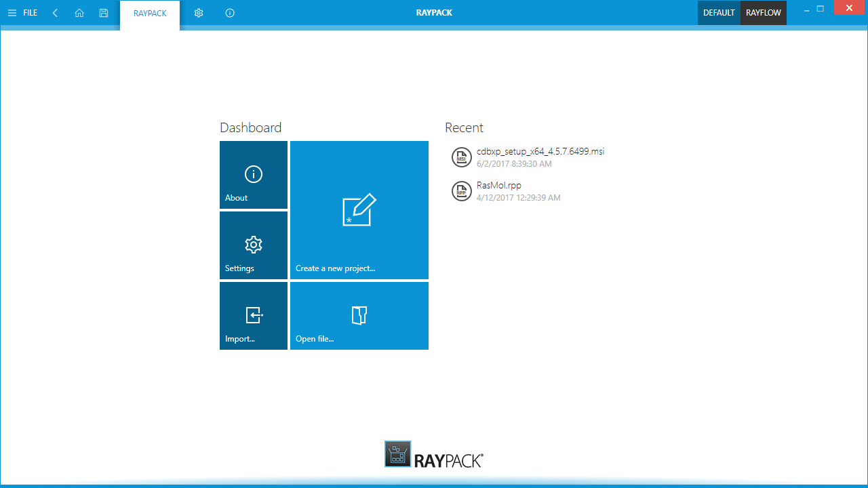Select the RAYPACK tab
The width and height of the screenshot is (868, 488).
pyautogui.click(x=149, y=12)
